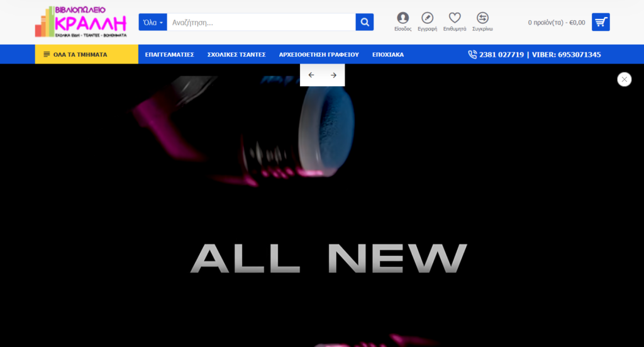Open the Όλα category dropdown
Screen dimensions: 644x347
(152, 23)
